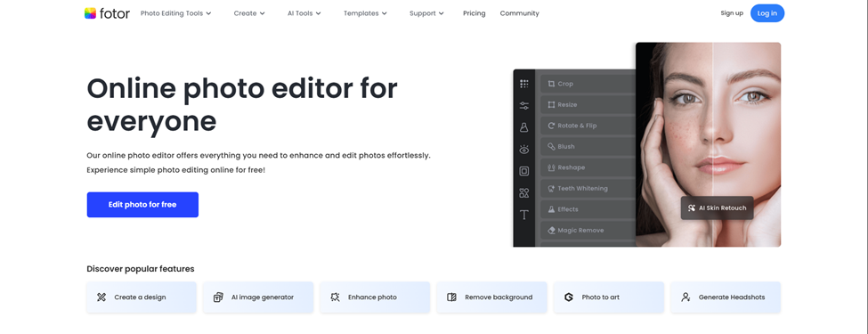Select Rotate & Flip option
Image resolution: width=868 pixels, height=334 pixels.
click(588, 126)
